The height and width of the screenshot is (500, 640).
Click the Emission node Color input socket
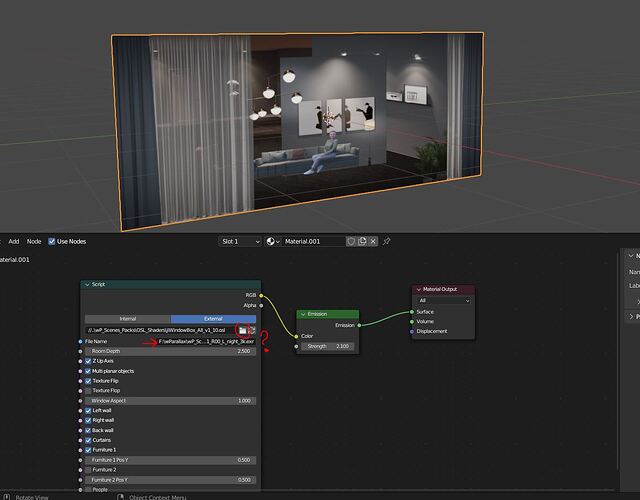coord(296,336)
